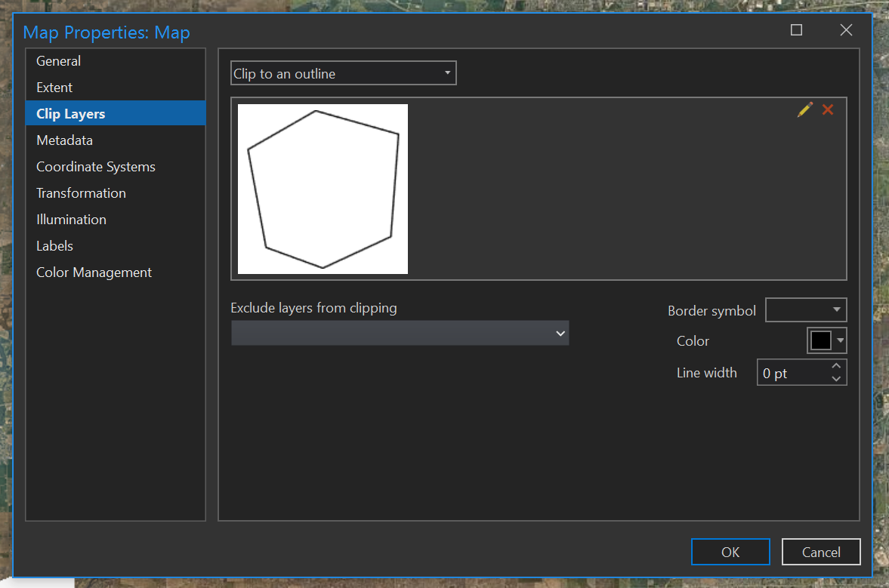Open Coordinate Systems settings

(95, 166)
